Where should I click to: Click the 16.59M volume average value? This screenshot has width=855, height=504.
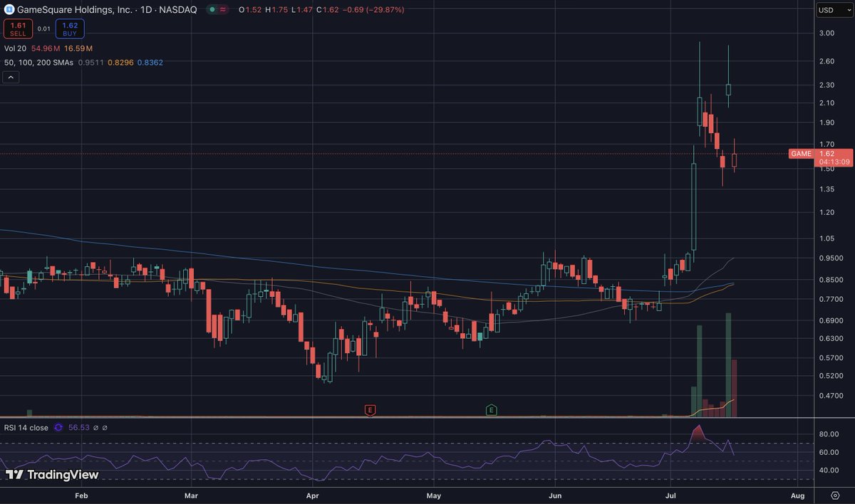78,48
